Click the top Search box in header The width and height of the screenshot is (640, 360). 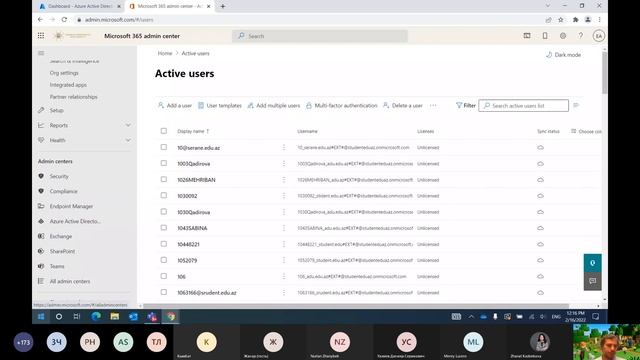[x=320, y=36]
